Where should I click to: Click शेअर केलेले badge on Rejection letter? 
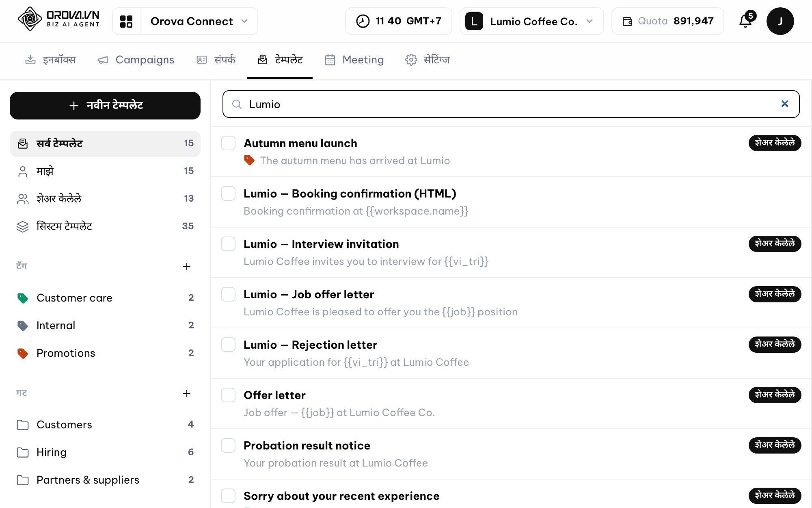(x=775, y=344)
